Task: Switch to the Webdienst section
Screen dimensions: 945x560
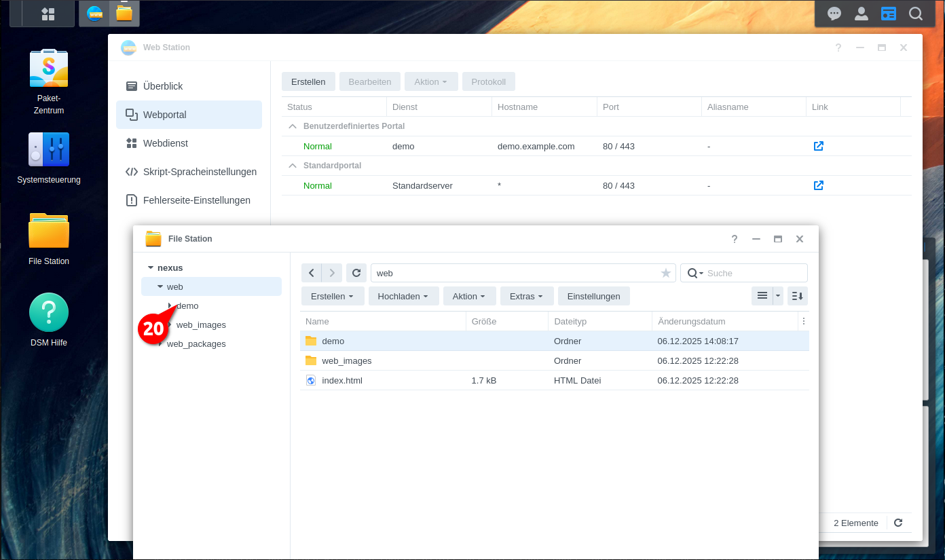Action: tap(165, 143)
